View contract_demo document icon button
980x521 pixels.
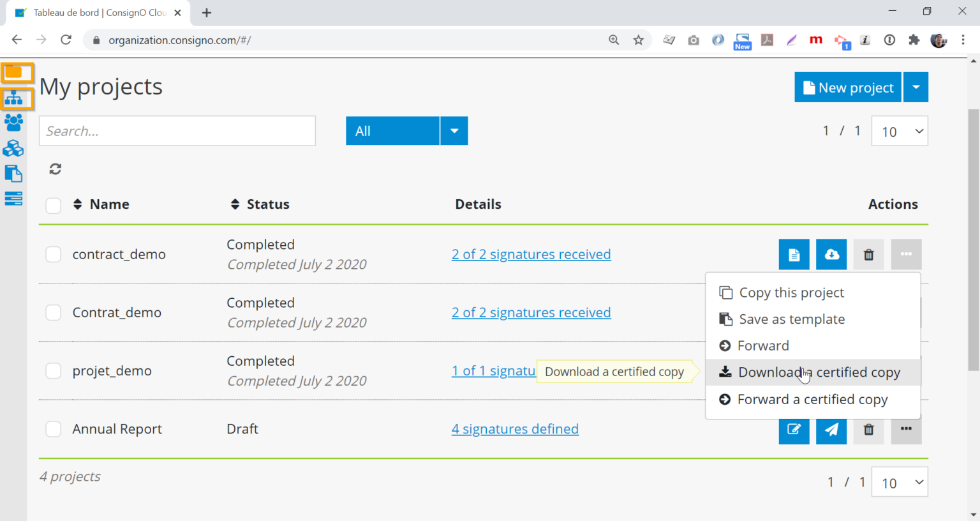click(x=794, y=255)
